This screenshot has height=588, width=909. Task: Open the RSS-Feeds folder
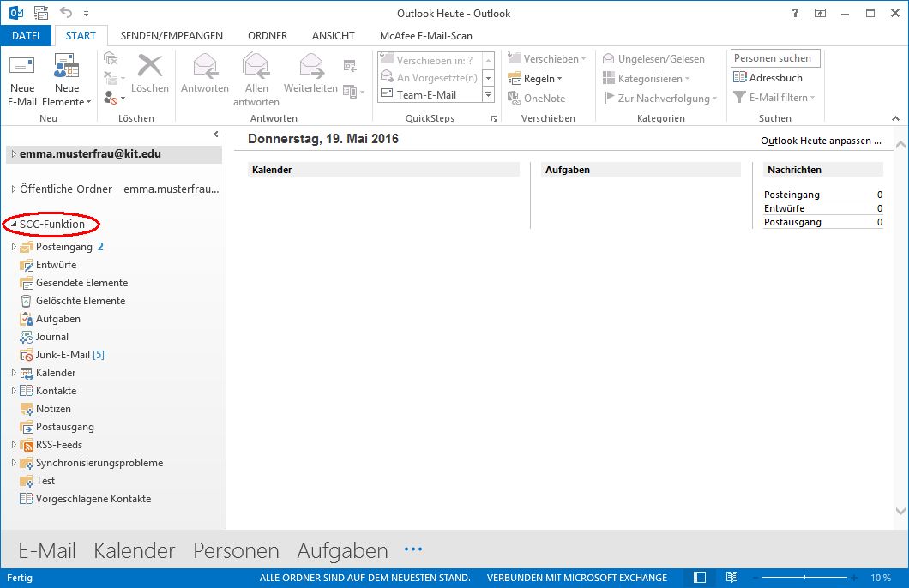pyautogui.click(x=58, y=445)
